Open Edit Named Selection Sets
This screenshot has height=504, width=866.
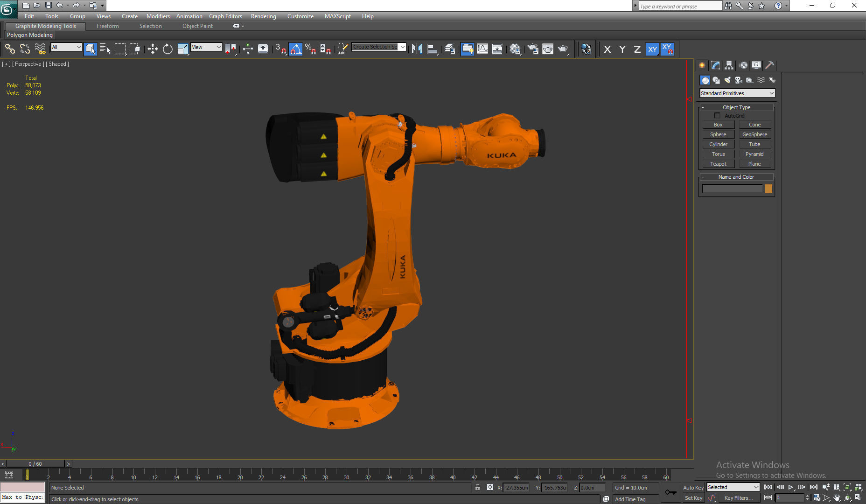click(343, 49)
